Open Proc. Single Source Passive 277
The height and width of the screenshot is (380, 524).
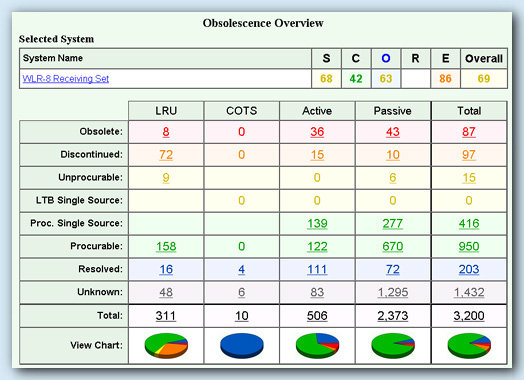point(393,224)
